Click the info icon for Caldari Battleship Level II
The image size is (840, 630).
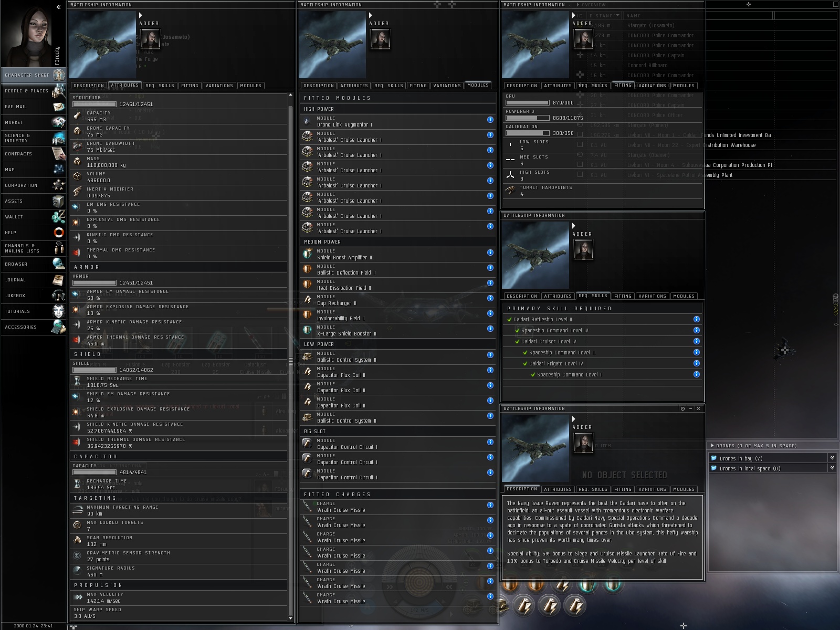point(696,319)
